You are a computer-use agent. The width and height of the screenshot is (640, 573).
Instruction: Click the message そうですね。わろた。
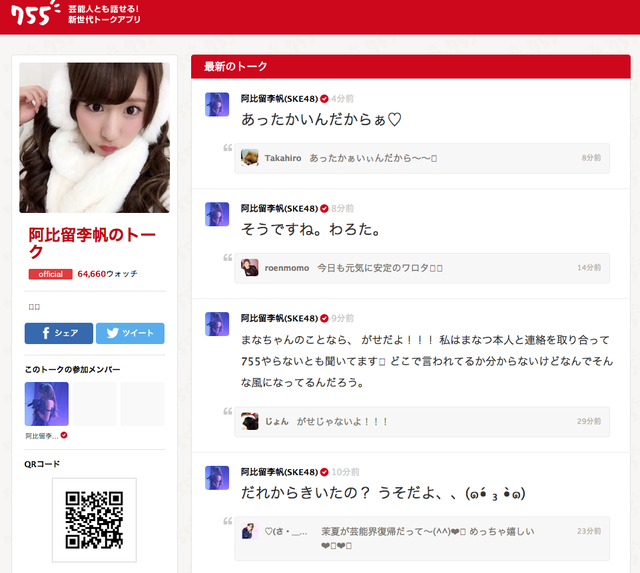pyautogui.click(x=311, y=229)
